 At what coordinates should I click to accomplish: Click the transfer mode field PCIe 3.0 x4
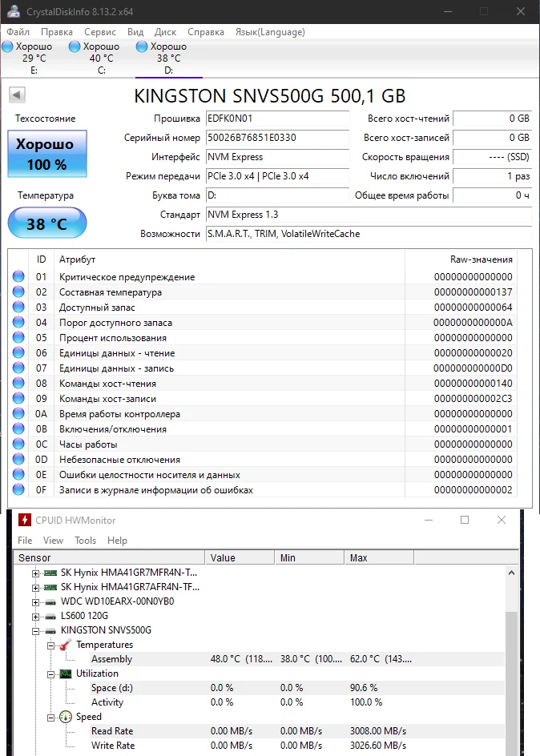coord(277,176)
